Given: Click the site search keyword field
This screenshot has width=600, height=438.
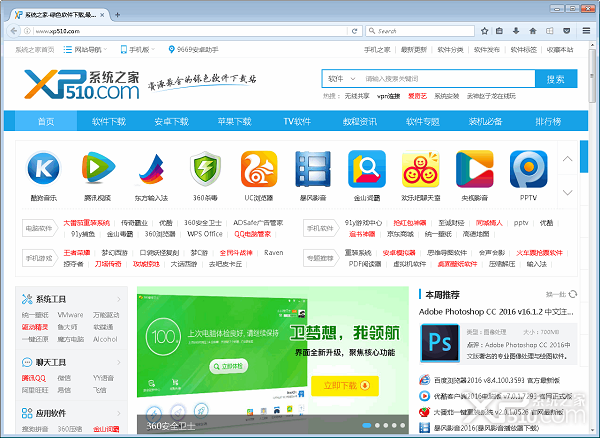Looking at the screenshot, I should [447, 79].
